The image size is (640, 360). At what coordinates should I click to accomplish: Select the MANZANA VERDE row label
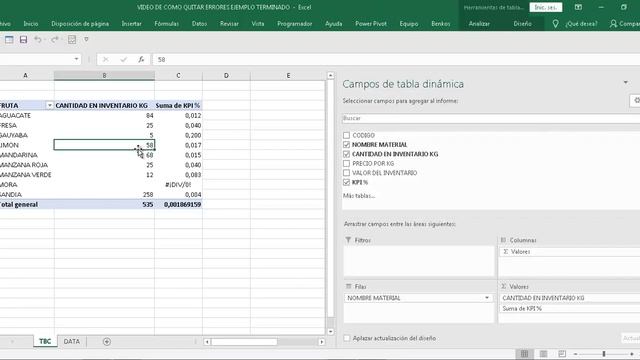27,175
